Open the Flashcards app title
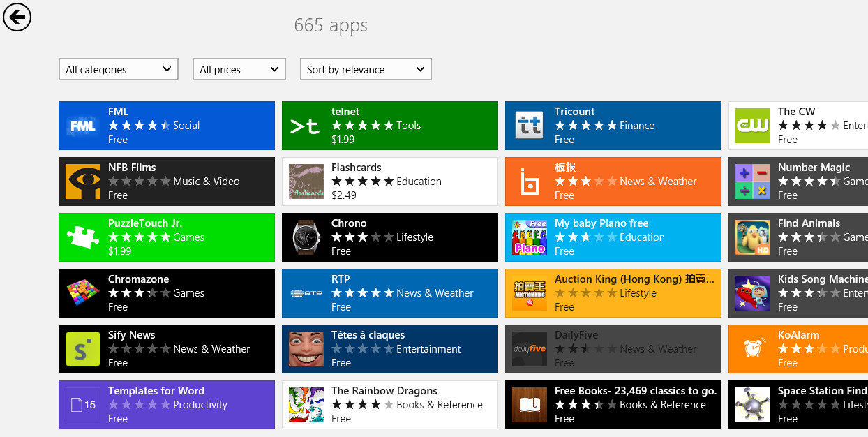 (x=356, y=168)
